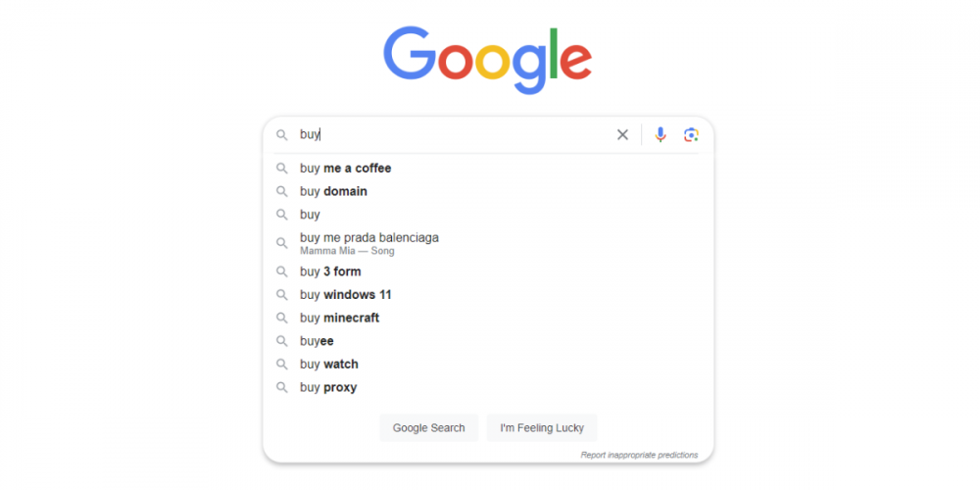Click the magnifier icon inside the search box
The image size is (980, 490).
click(282, 134)
